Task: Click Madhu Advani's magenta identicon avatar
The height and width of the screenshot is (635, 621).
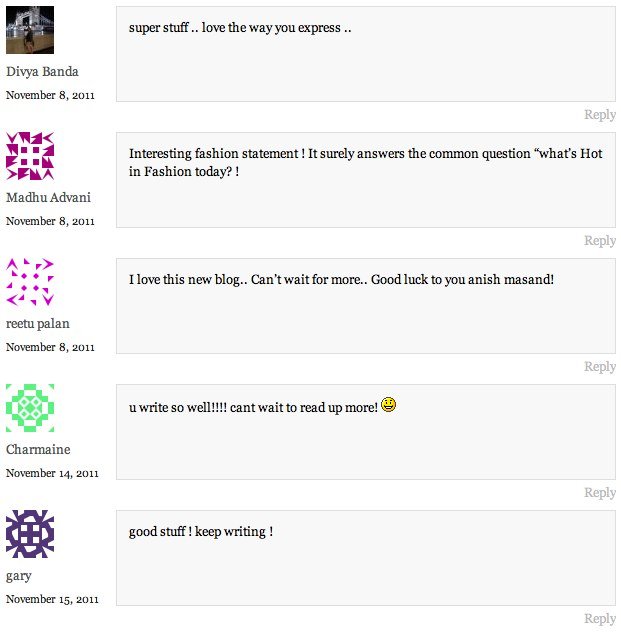Action: coord(30,156)
